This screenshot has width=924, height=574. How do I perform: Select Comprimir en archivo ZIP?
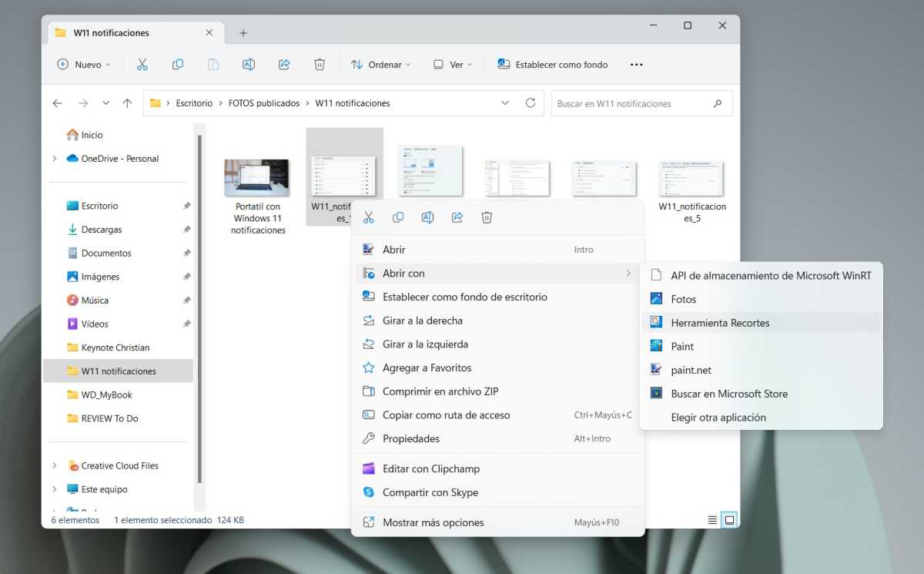(497, 391)
